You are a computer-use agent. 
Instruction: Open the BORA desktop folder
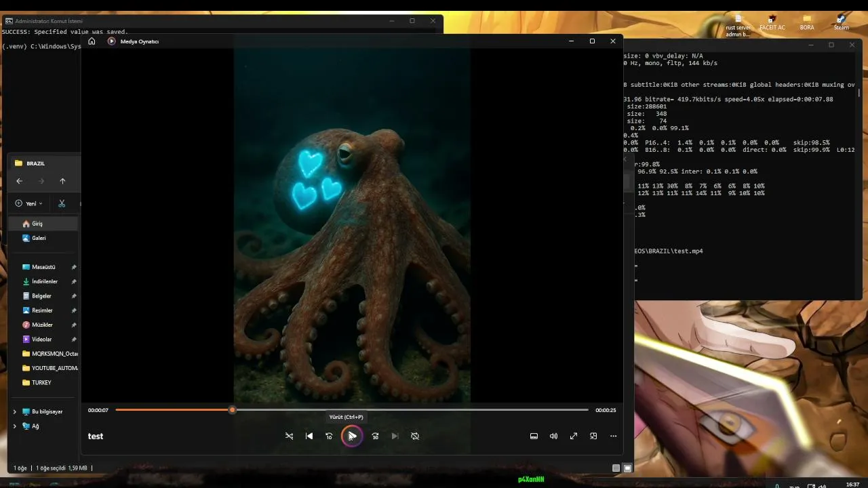(x=807, y=22)
